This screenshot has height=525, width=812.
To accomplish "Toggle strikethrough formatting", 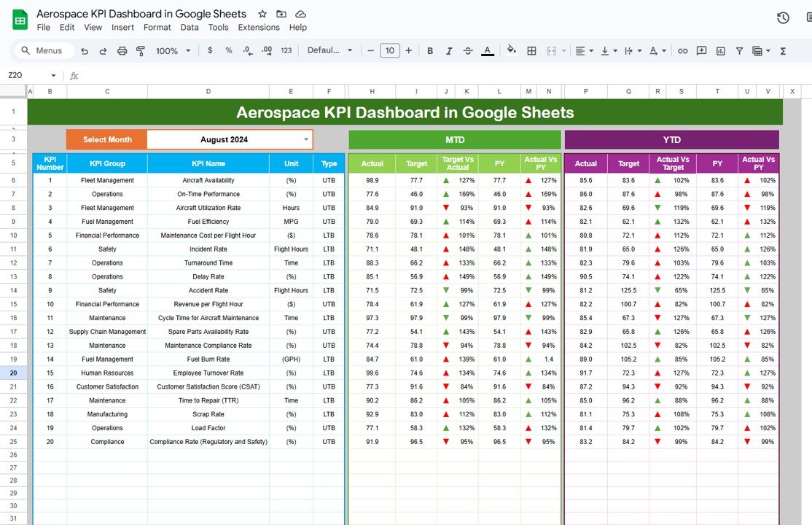I will click(x=468, y=51).
